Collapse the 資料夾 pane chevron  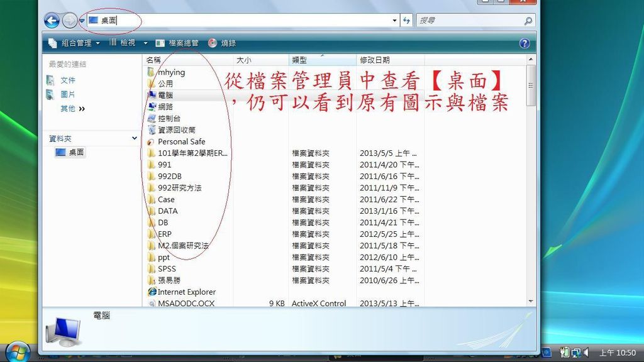click(x=135, y=138)
